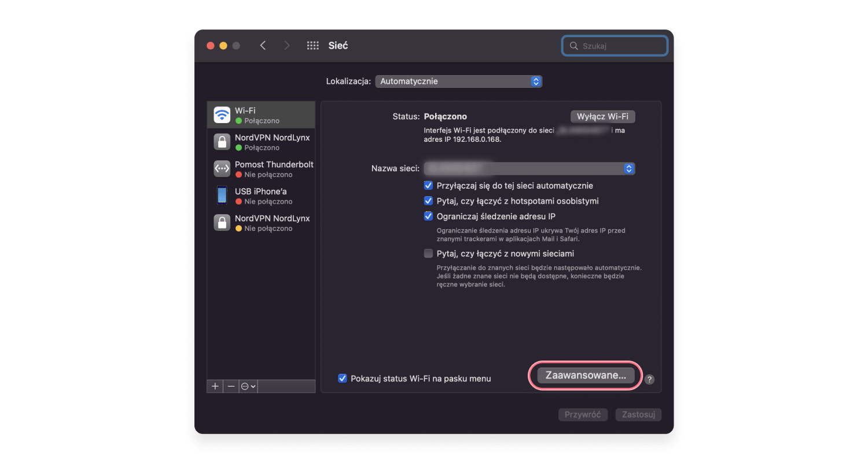Click the search magnifier icon

pyautogui.click(x=574, y=46)
